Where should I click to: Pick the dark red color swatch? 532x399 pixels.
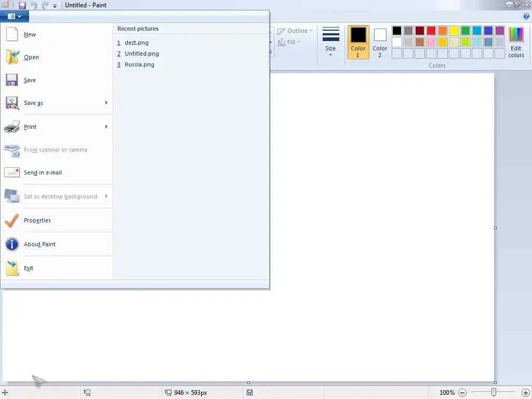(419, 31)
